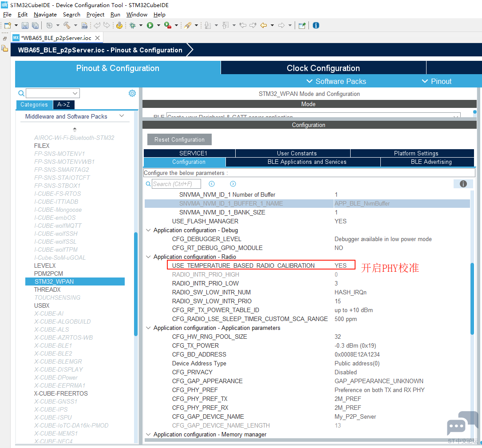Collapse Application configuration - Radio section
Screen dimensions: 482x448
click(x=148, y=257)
